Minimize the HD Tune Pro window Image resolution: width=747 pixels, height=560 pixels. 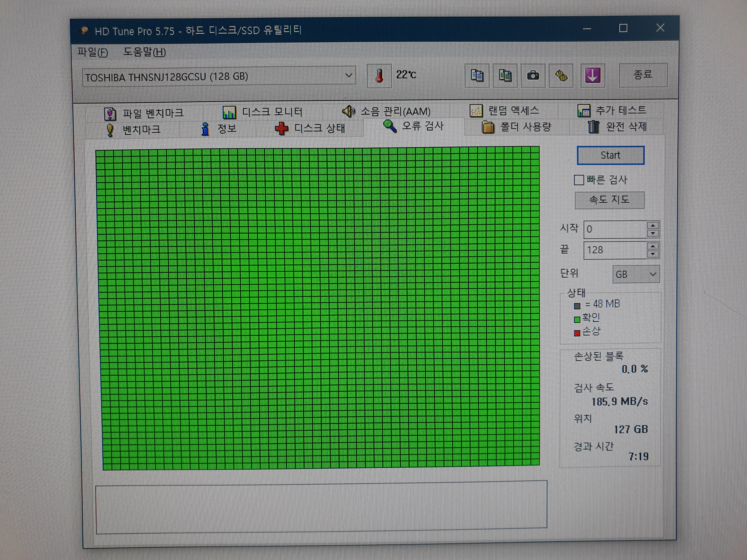(x=587, y=29)
